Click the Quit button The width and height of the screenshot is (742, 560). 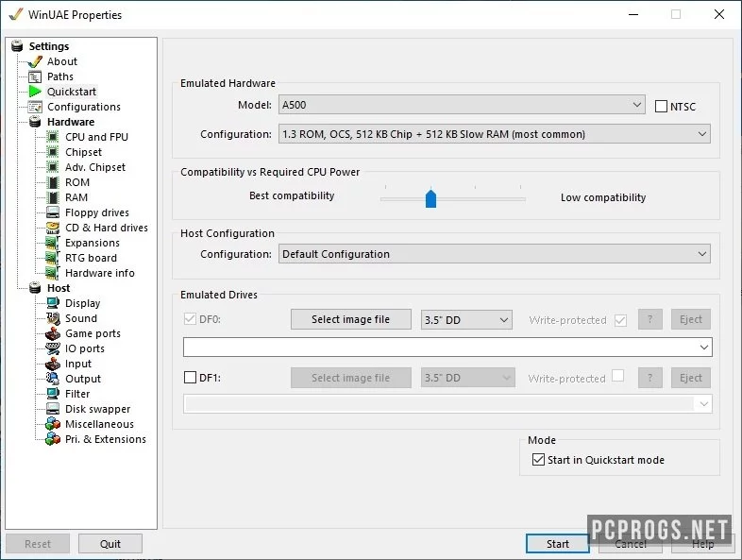point(110,544)
